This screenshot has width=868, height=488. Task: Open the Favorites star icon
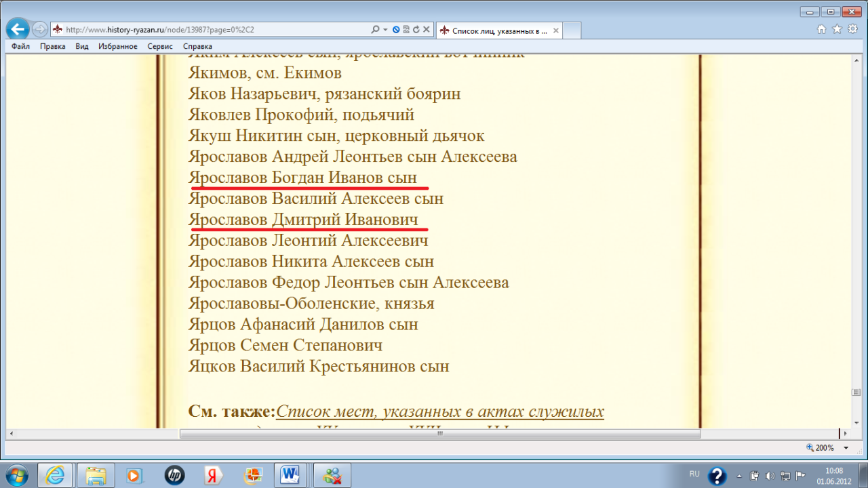click(836, 29)
